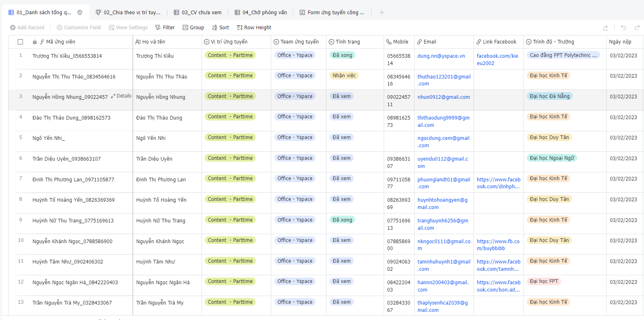Click the shield icon beside first tab
This screenshot has height=320, width=644.
[80, 13]
